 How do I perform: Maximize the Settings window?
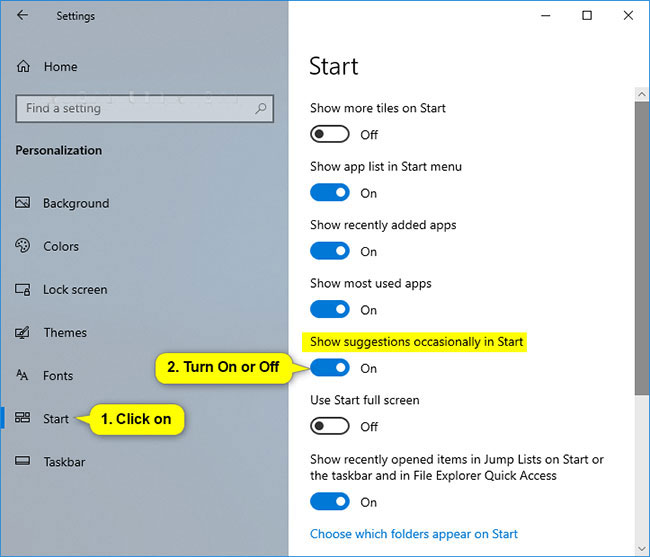587,16
